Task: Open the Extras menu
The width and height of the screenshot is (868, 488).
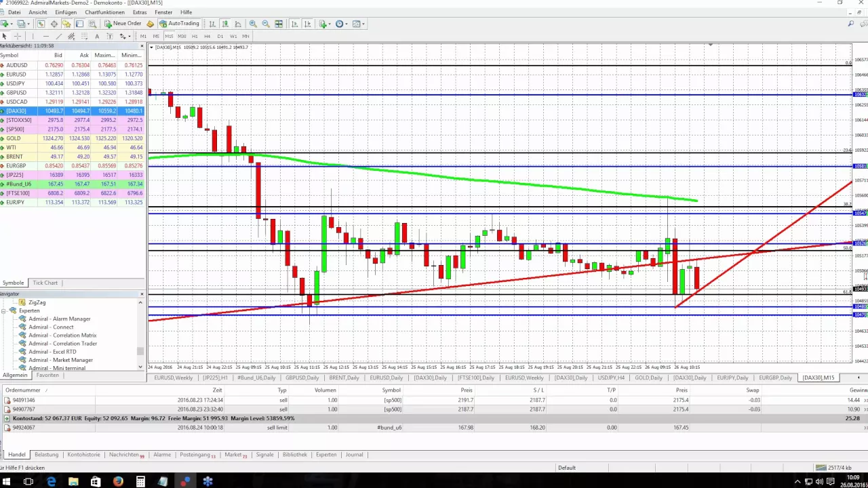Action: coord(140,12)
